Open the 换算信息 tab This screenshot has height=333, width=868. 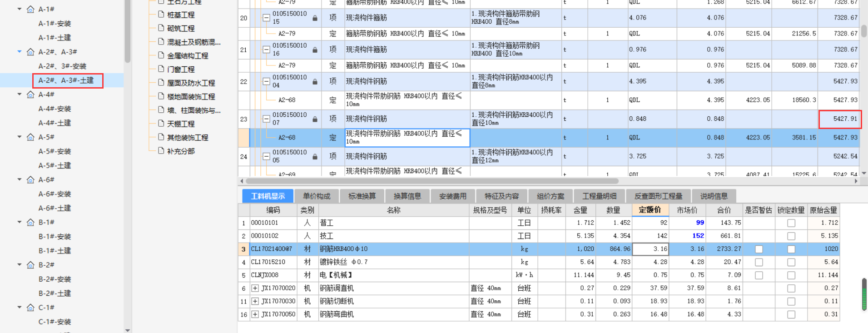point(407,196)
